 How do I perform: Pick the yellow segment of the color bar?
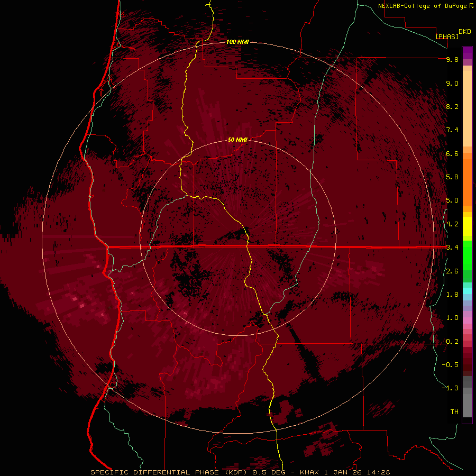point(467,226)
